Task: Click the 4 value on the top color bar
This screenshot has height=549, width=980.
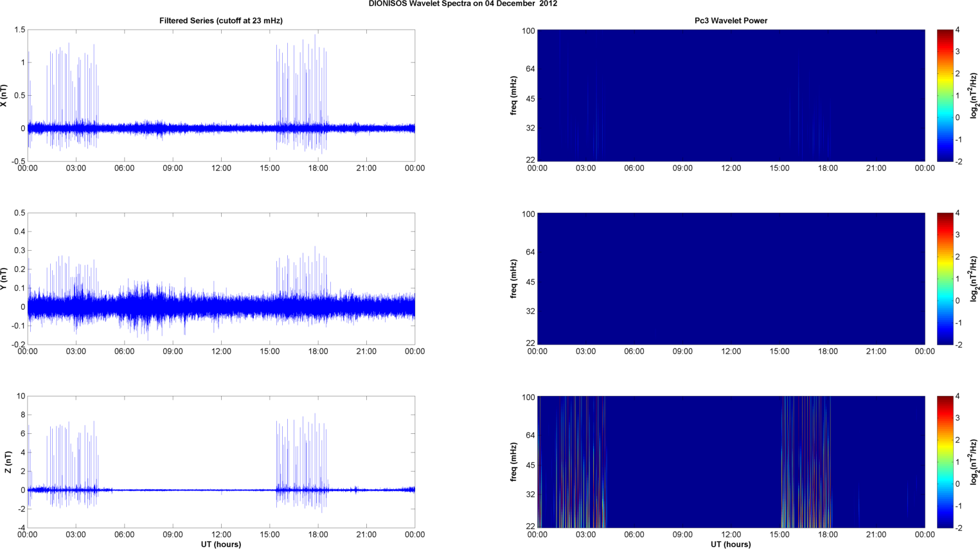Action: [958, 30]
